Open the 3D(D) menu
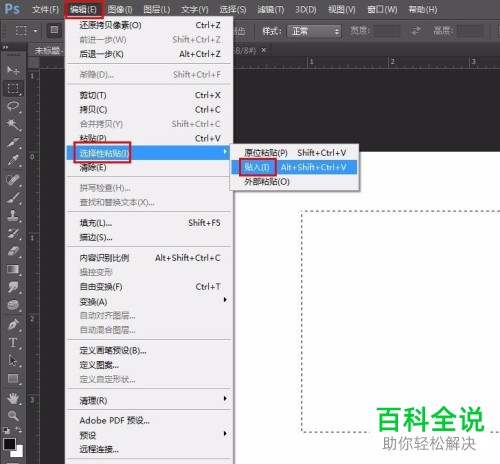The image size is (500, 464). [x=305, y=9]
